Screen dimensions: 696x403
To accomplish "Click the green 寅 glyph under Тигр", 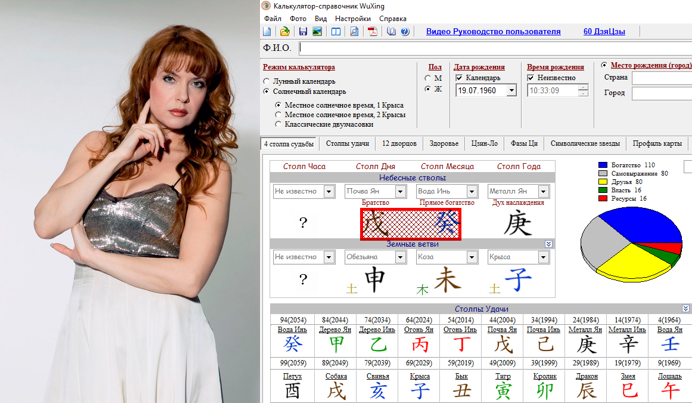I will (x=503, y=391).
